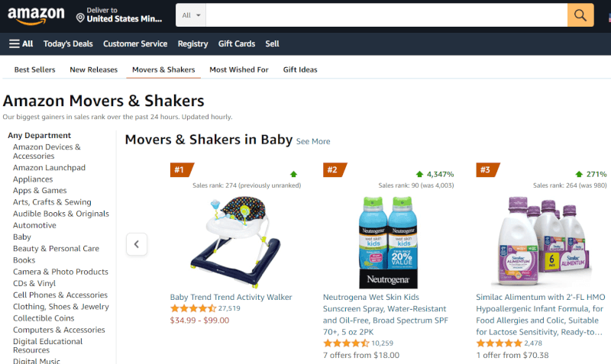Click the previous carousel arrow
Screen dimensions: 611x364
click(137, 244)
